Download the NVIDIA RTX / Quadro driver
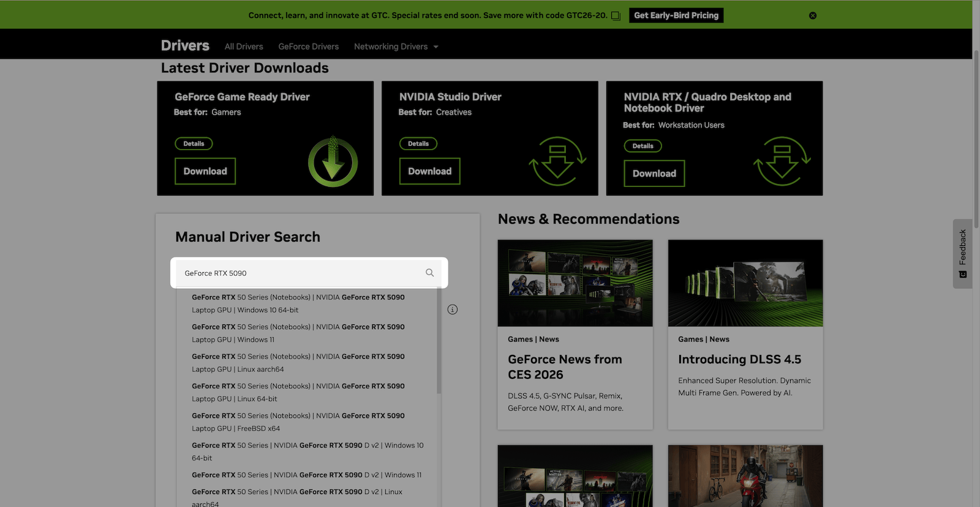Screen dimensions: 980x507 [654, 173]
